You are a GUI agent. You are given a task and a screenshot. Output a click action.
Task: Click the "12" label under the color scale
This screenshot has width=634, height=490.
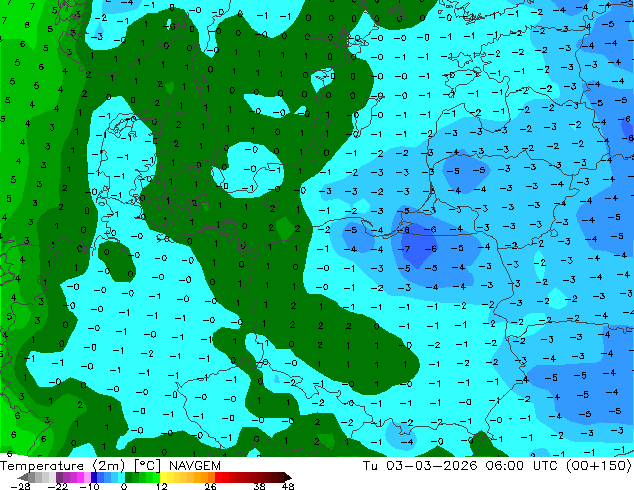pyautogui.click(x=162, y=486)
